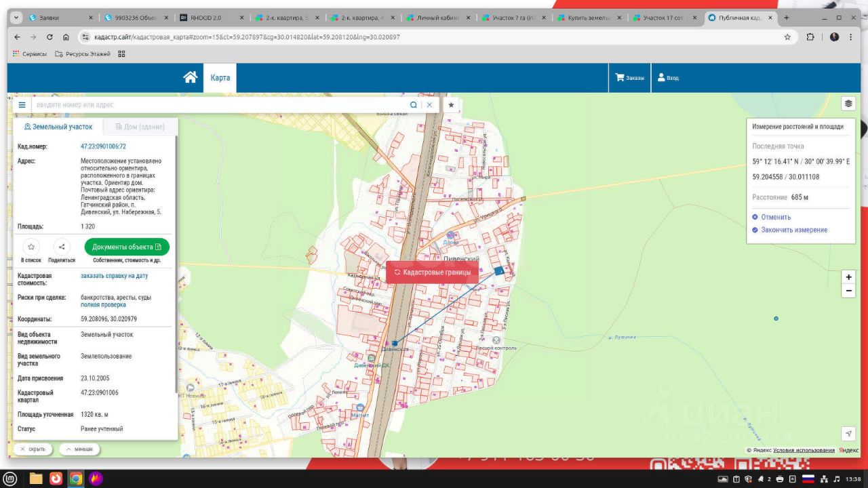Open the cadastral number 47:23:0901006:72 link
The height and width of the screenshot is (488, 868).
103,146
